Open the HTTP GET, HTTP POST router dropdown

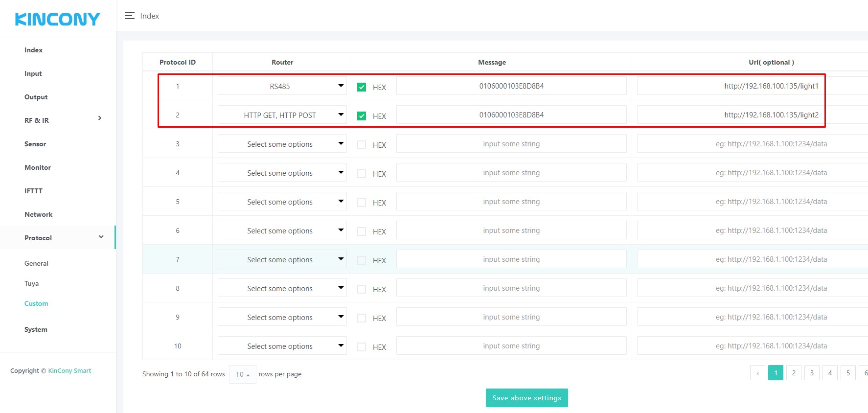282,115
